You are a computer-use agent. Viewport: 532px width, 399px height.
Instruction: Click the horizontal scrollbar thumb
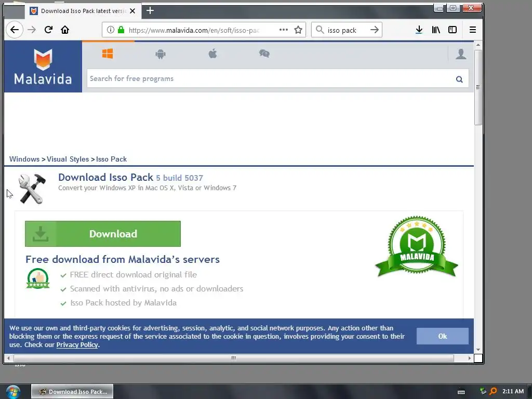[x=233, y=358]
